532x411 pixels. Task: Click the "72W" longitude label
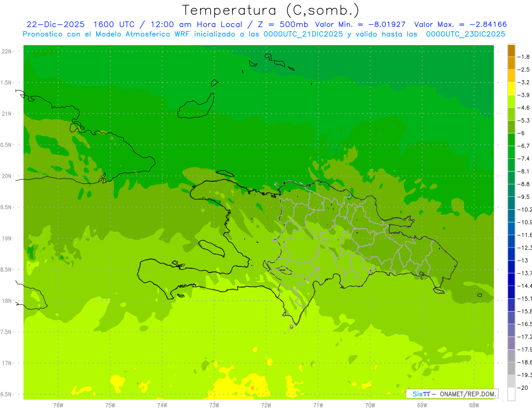266,405
